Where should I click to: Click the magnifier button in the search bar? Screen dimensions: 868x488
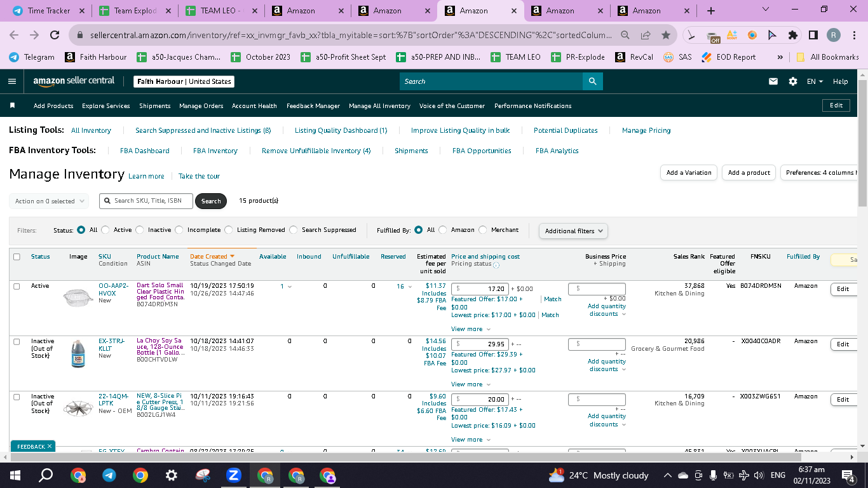pyautogui.click(x=592, y=81)
